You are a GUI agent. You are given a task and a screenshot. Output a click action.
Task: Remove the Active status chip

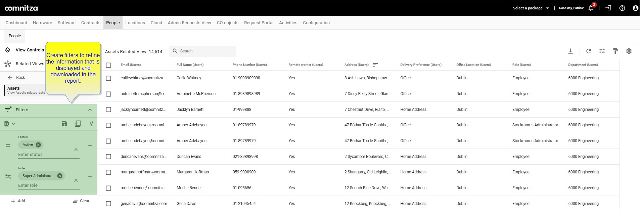[38, 145]
